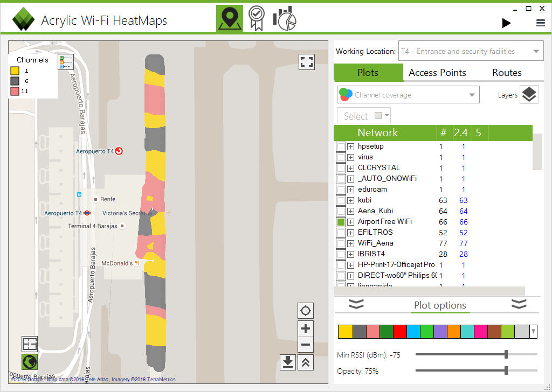Viewport: 552px width, 392px height.
Task: Pick the yellow palette color swatch
Action: tap(346, 332)
